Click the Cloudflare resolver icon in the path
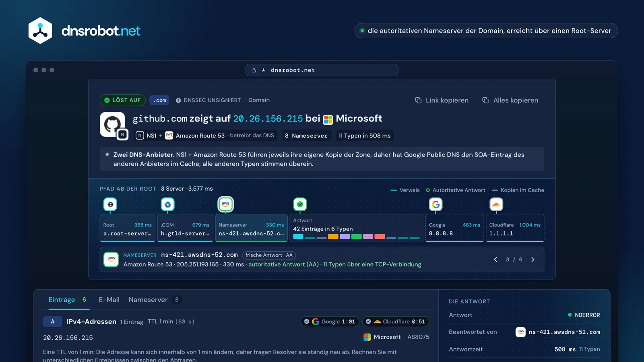Viewport: 644px width, 362px height. [x=496, y=204]
